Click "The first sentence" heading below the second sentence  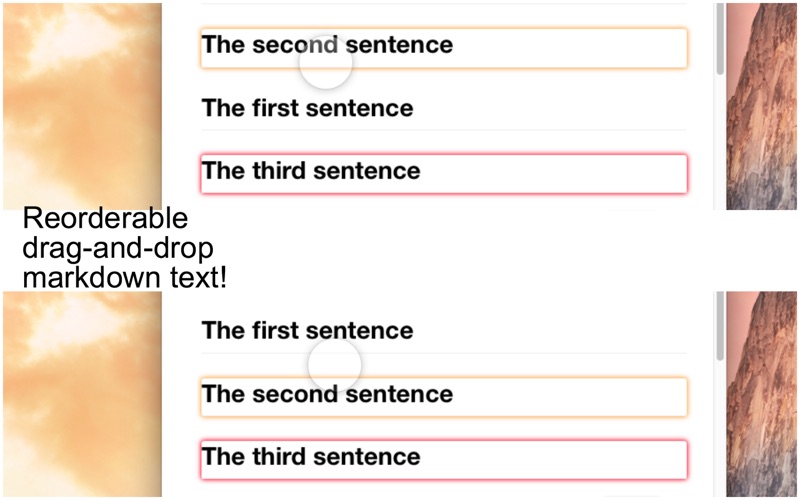[307, 108]
